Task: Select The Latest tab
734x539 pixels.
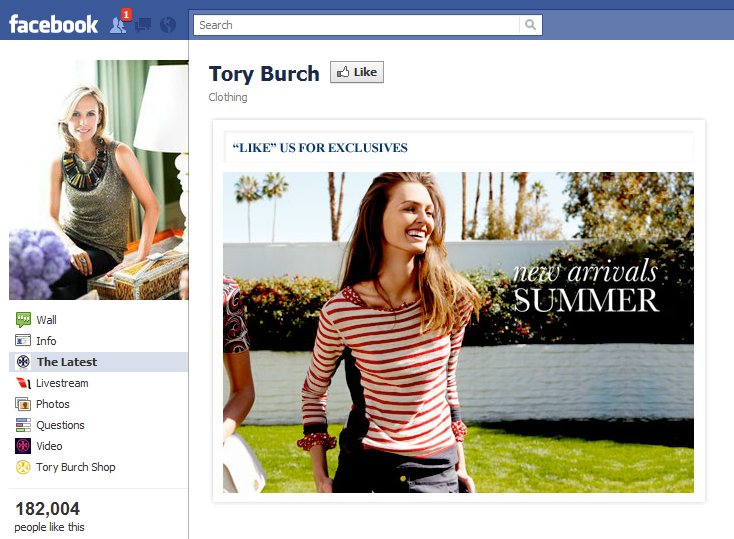Action: (99, 362)
